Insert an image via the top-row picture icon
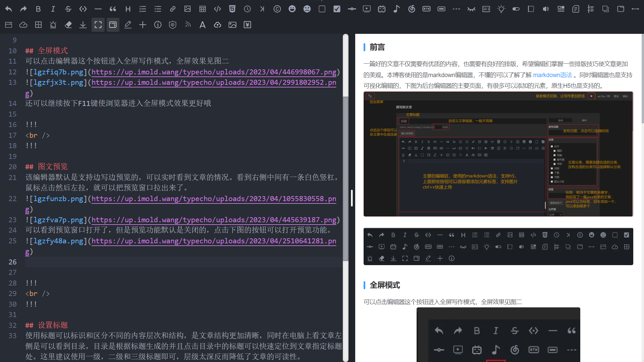The width and height of the screenshot is (644, 362). 187,9
